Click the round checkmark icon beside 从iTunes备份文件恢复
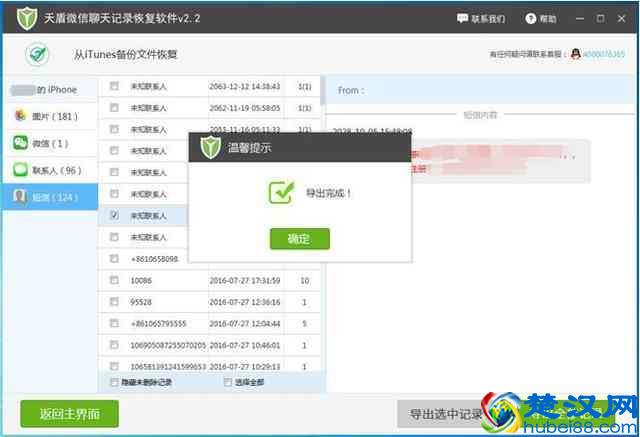The width and height of the screenshot is (640, 437). click(38, 54)
